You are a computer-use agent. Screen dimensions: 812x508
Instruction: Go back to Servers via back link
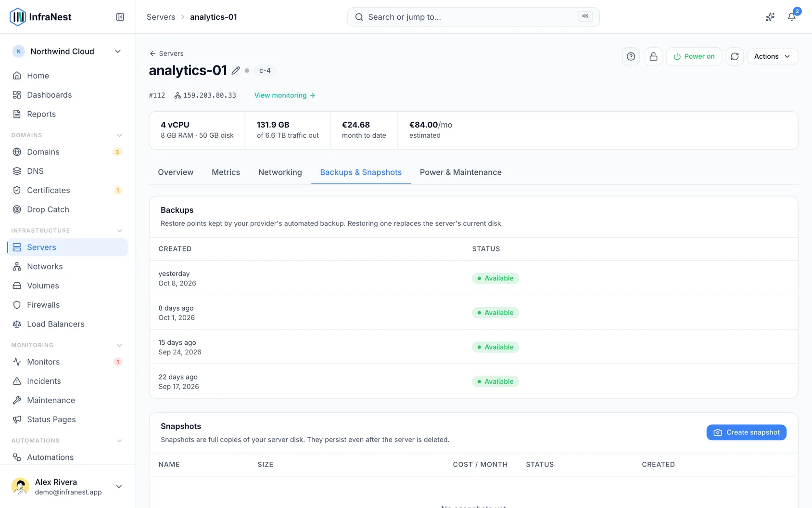(166, 53)
